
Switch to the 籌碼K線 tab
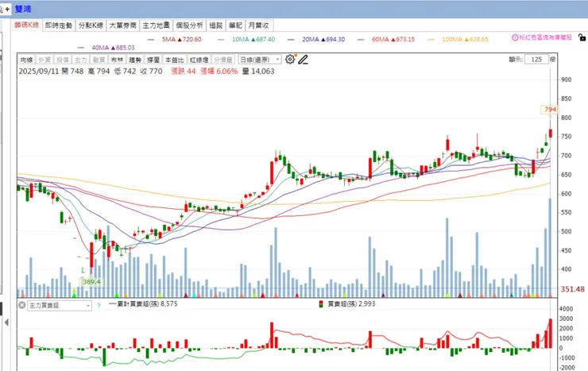click(x=27, y=25)
